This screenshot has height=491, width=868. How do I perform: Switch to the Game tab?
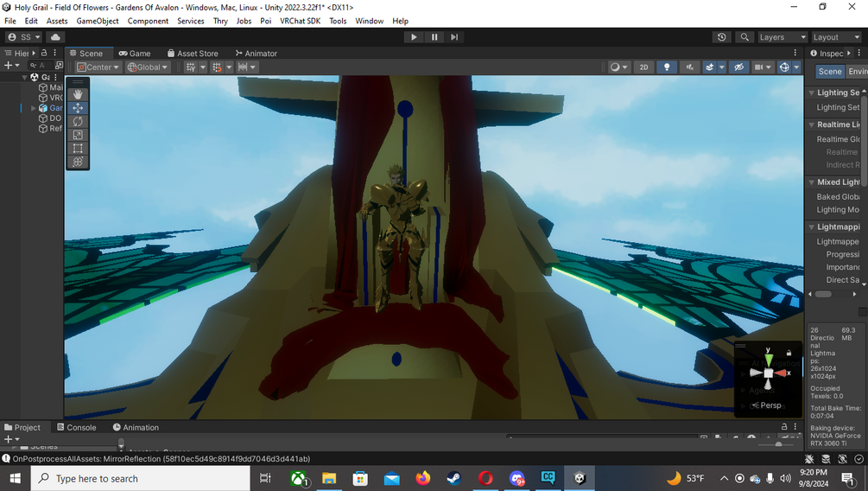[135, 54]
